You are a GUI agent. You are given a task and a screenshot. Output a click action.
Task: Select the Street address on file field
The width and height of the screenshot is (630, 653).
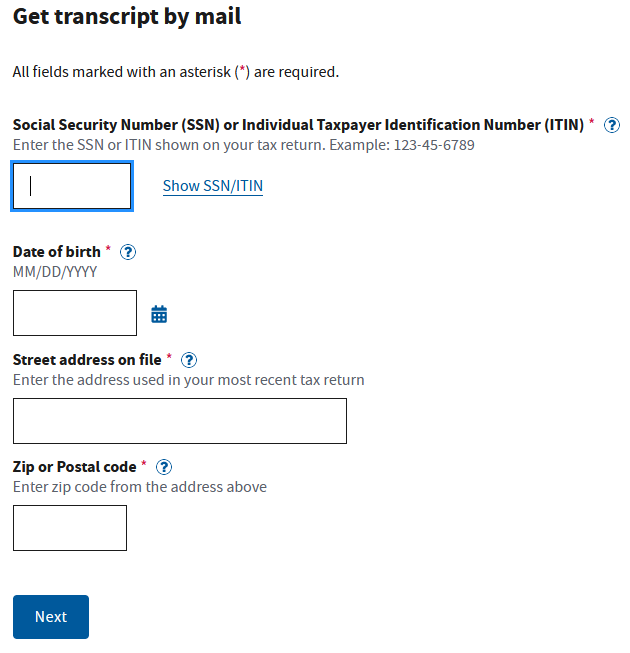pos(180,421)
